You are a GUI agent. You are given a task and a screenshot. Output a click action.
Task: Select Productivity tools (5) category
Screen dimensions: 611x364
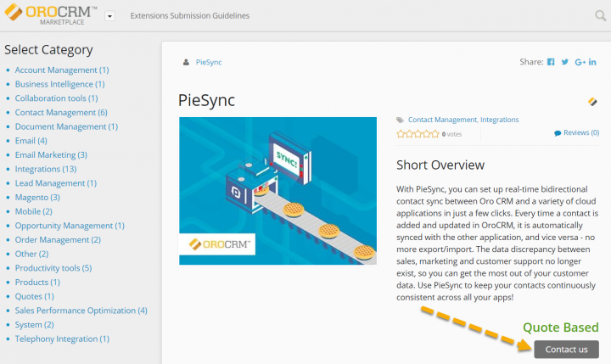(53, 268)
